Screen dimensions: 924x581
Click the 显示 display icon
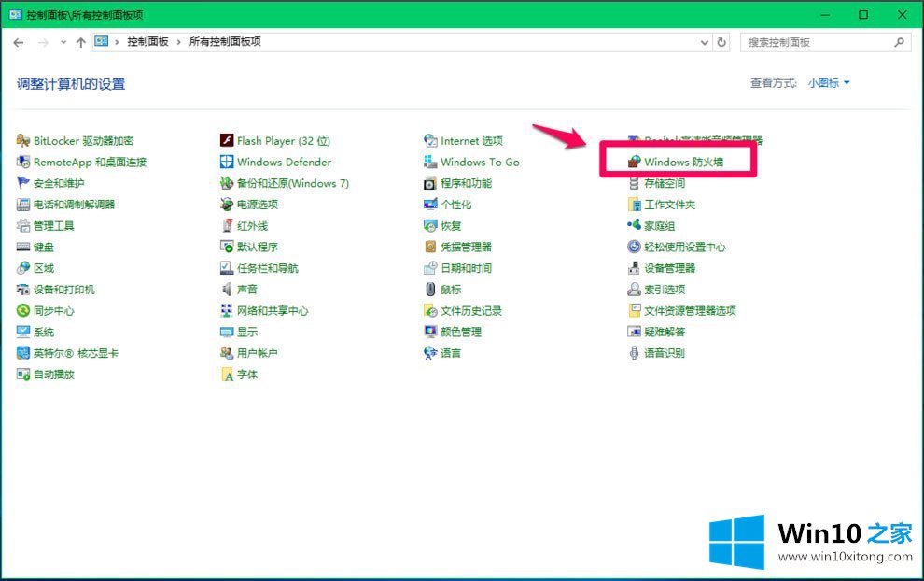227,332
